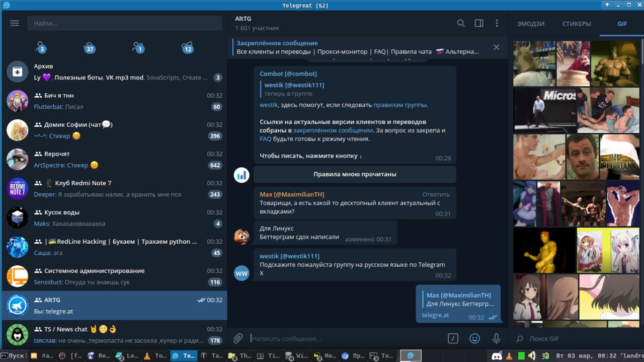Open the Кусок воды chat
The height and width of the screenshot is (362, 644).
click(114, 218)
